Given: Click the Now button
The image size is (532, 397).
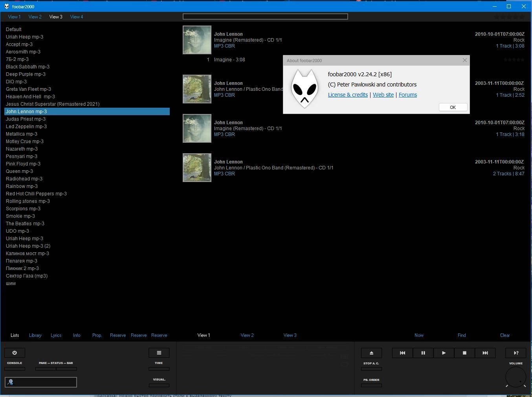Looking at the screenshot, I should 419,335.
